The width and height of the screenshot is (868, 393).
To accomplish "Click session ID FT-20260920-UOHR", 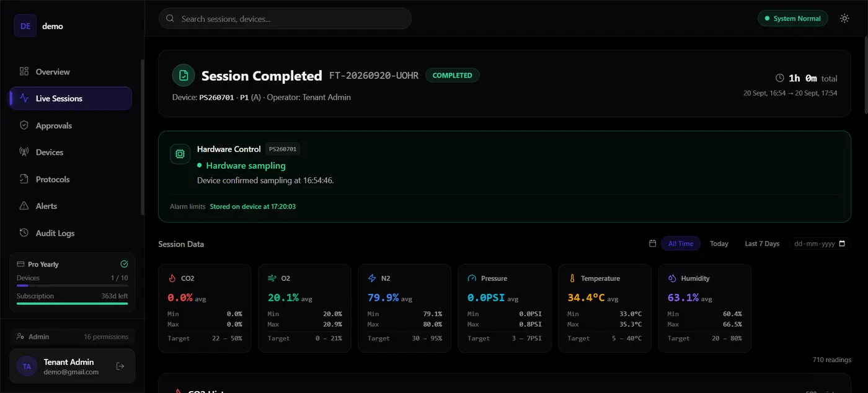I will pos(374,76).
